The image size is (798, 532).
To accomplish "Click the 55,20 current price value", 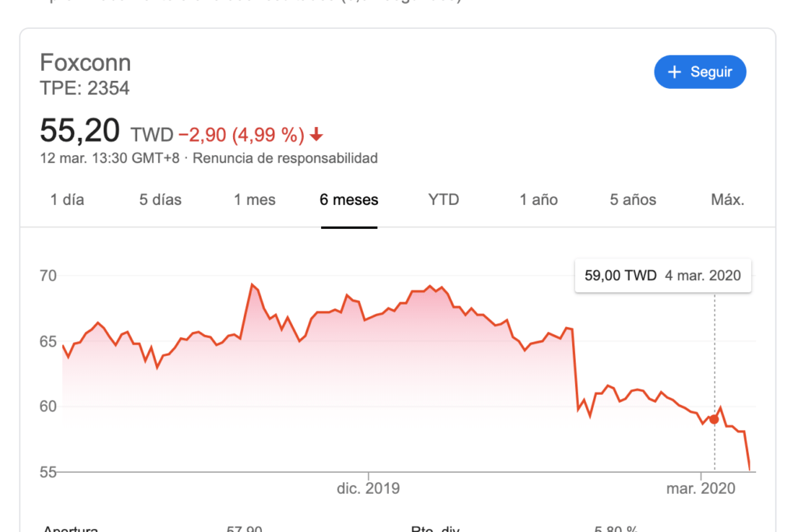I will pyautogui.click(x=80, y=130).
